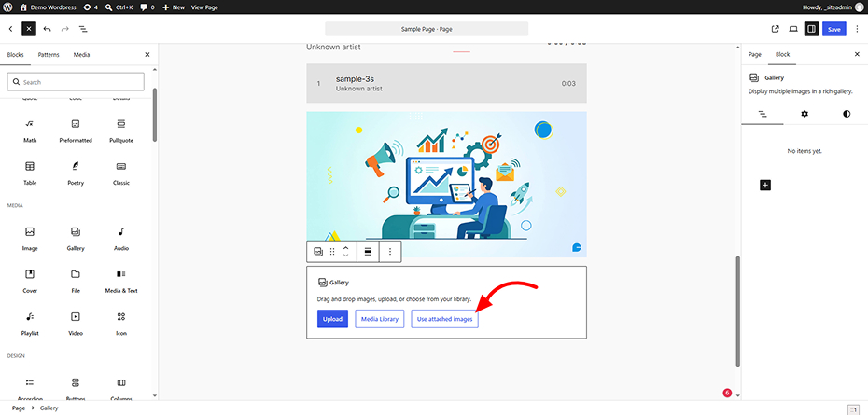Insert an Icon block
The height and width of the screenshot is (415, 868).
click(x=121, y=324)
